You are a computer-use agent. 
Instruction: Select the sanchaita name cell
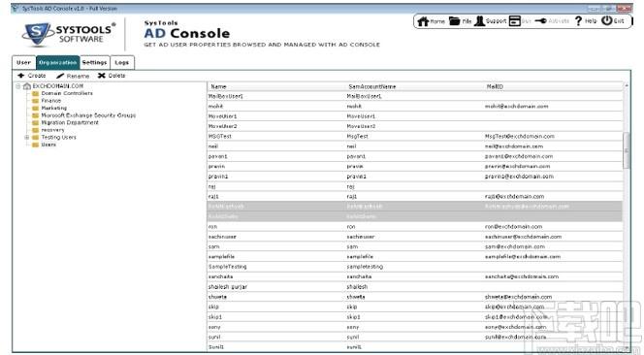220,276
